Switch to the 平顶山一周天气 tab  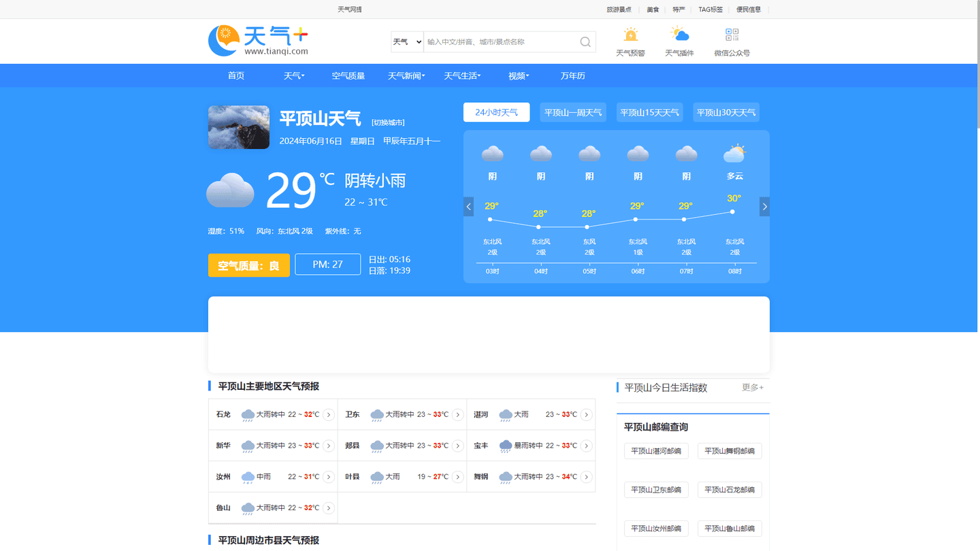pyautogui.click(x=573, y=112)
